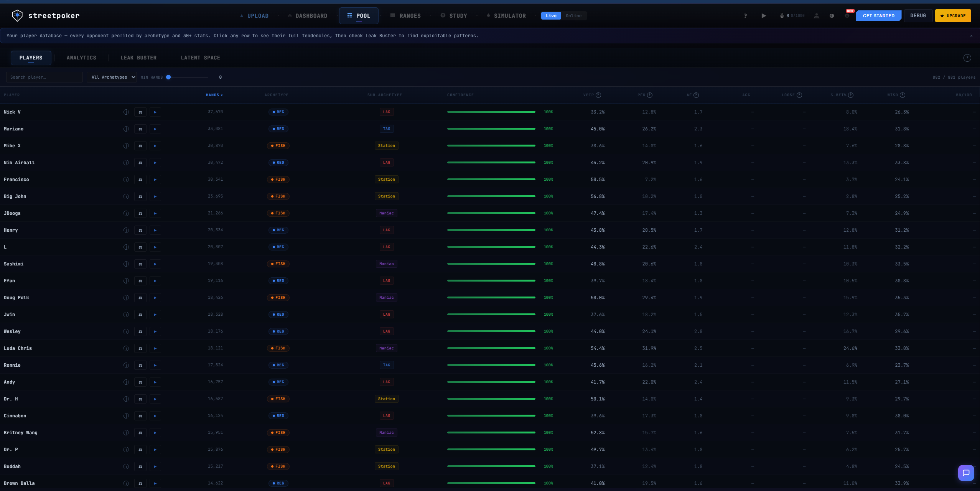The width and height of the screenshot is (980, 491).
Task: Dismiss the player database info banner
Action: coord(971,36)
